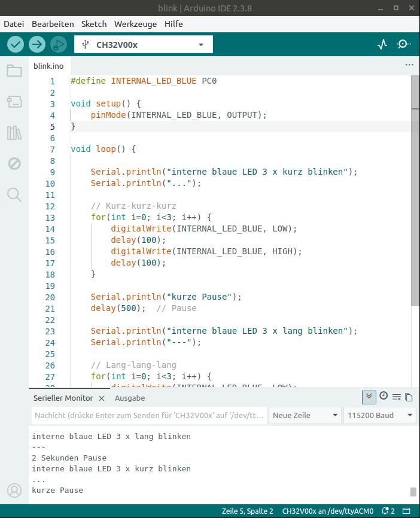Open the three-dot tab options menu
This screenshot has height=518, width=420.
click(409, 65)
